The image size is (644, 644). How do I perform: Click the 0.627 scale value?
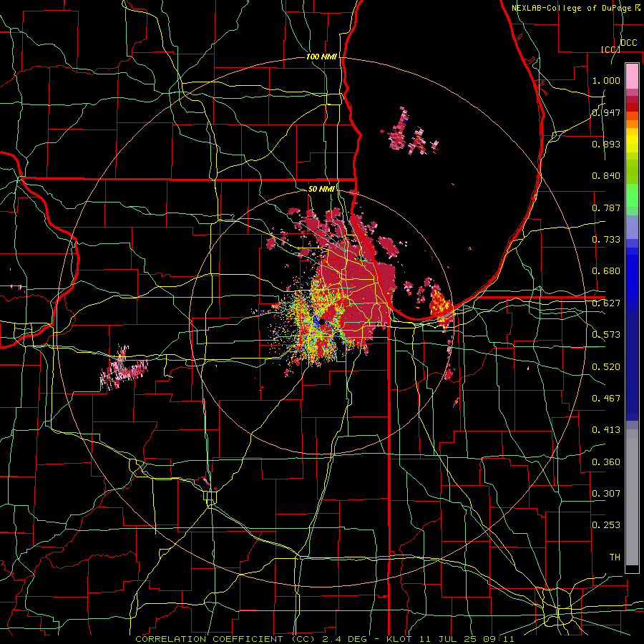606,303
